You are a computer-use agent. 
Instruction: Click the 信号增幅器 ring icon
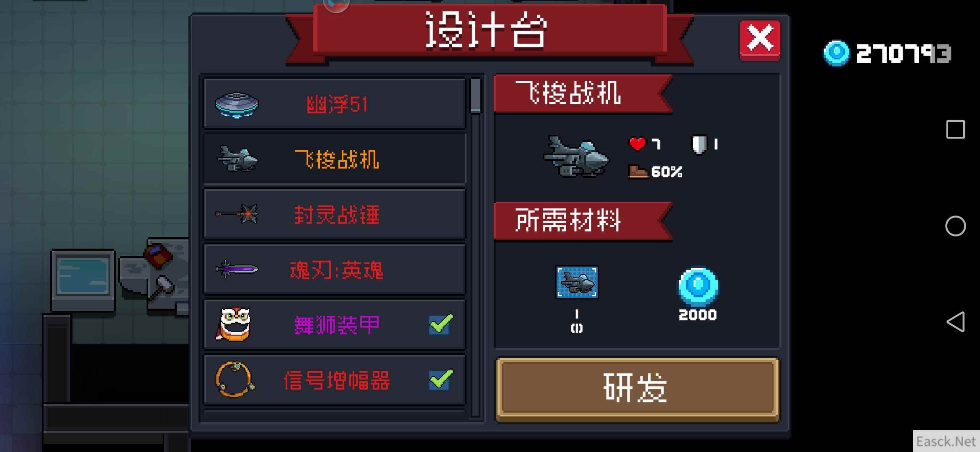point(235,380)
